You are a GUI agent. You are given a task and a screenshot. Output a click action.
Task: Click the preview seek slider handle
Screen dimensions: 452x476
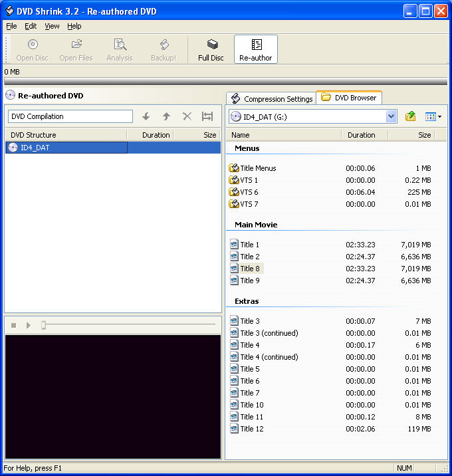click(x=43, y=325)
